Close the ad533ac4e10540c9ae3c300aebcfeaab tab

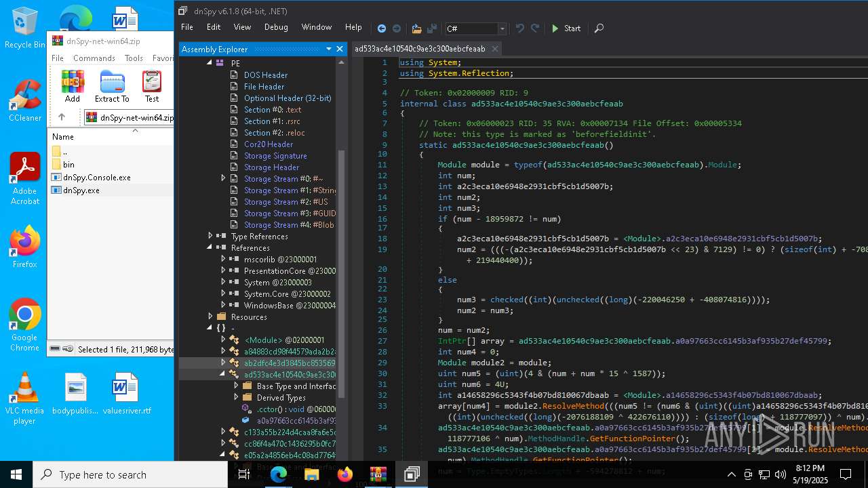point(495,49)
